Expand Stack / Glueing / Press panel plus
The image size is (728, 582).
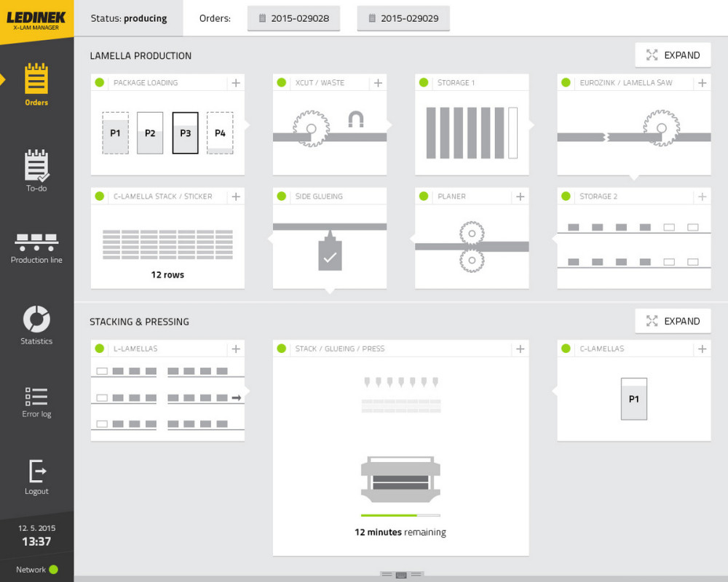pyautogui.click(x=521, y=349)
